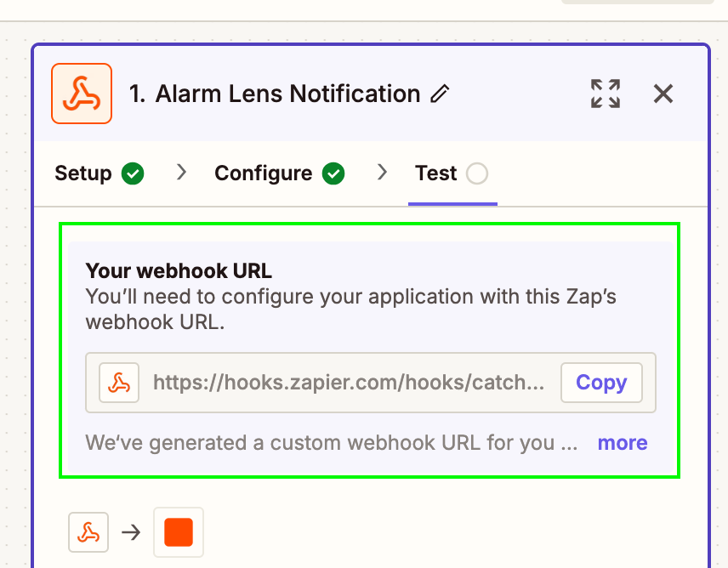Click the arrow between the two app icons
Viewport: 728px width, 568px height.
pyautogui.click(x=131, y=533)
